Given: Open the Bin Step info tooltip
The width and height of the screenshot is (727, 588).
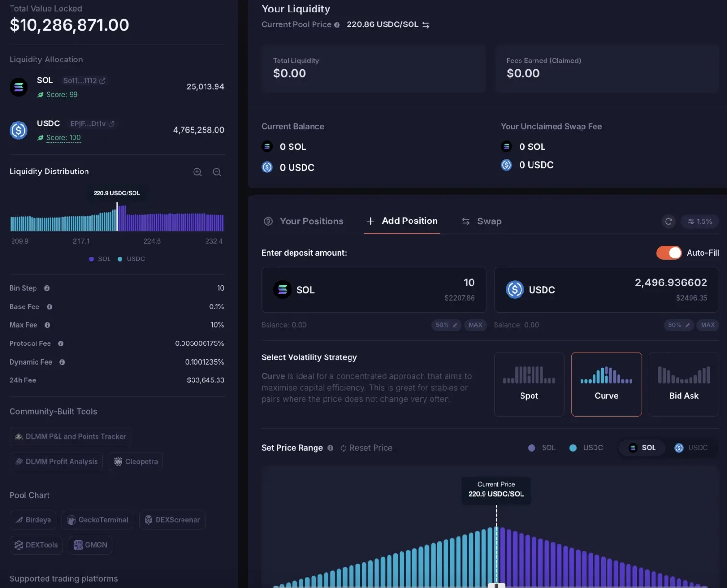Looking at the screenshot, I should (47, 288).
